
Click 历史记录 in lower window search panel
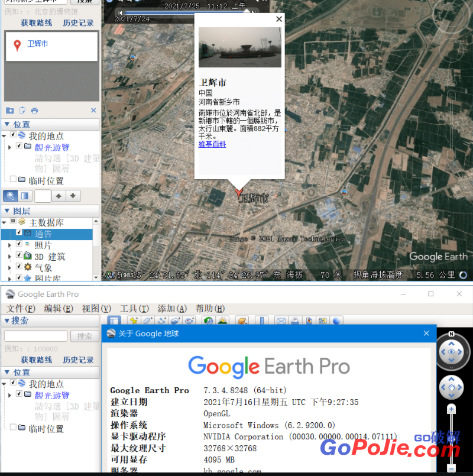78,360
